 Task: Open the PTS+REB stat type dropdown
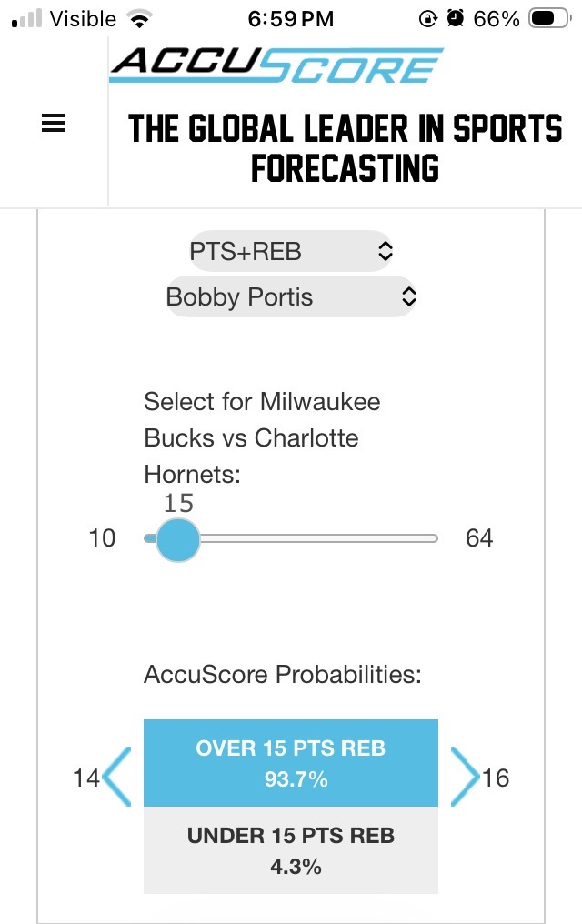tap(291, 251)
